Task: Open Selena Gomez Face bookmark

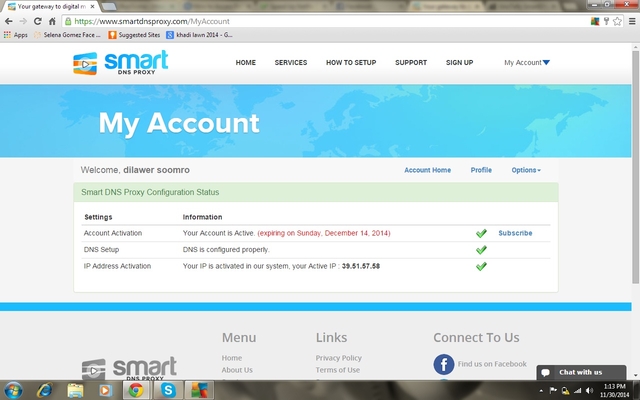Action: (67, 35)
